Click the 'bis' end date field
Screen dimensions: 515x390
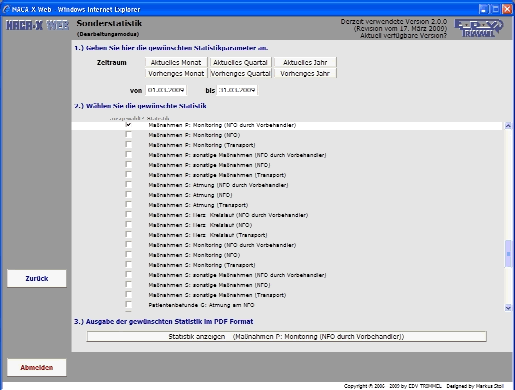[x=237, y=90]
